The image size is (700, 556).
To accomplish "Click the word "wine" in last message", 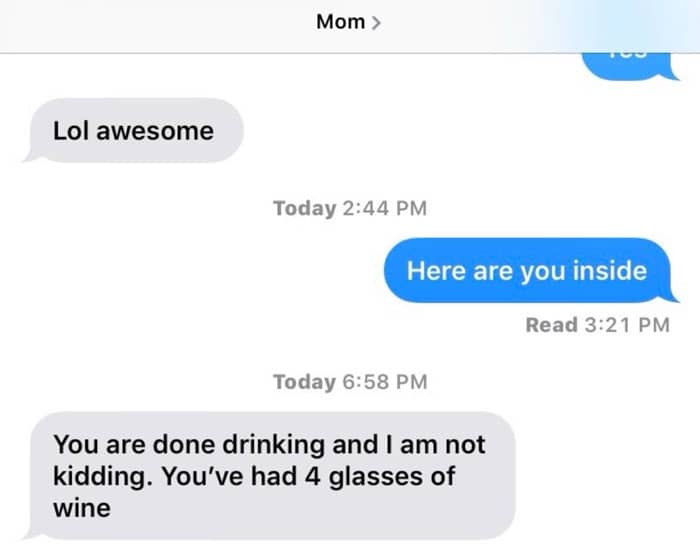I will 81,507.
